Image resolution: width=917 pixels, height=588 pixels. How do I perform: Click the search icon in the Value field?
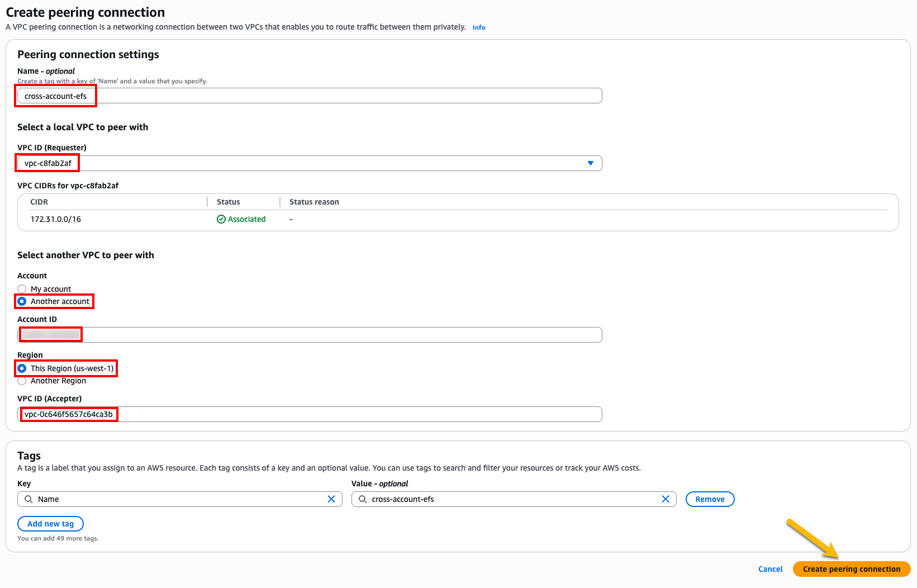(362, 499)
